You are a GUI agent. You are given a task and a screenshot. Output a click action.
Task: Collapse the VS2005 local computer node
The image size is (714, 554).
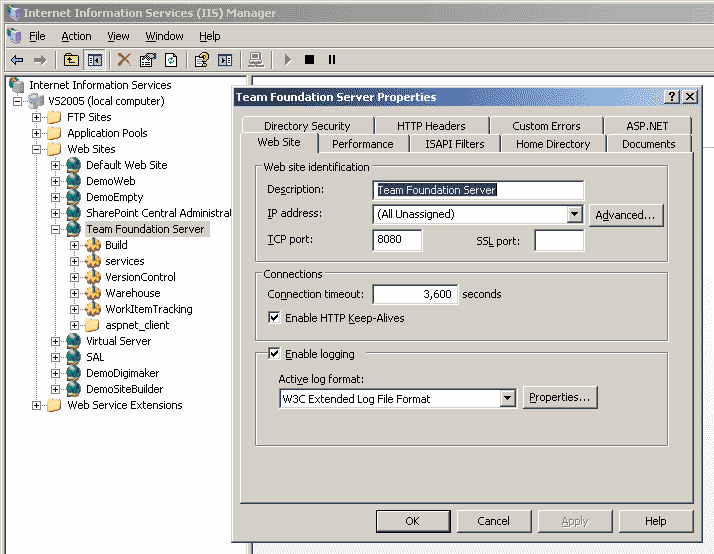(17, 102)
